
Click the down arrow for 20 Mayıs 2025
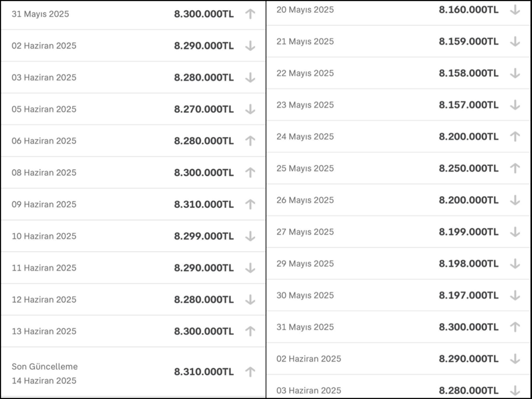tap(515, 10)
